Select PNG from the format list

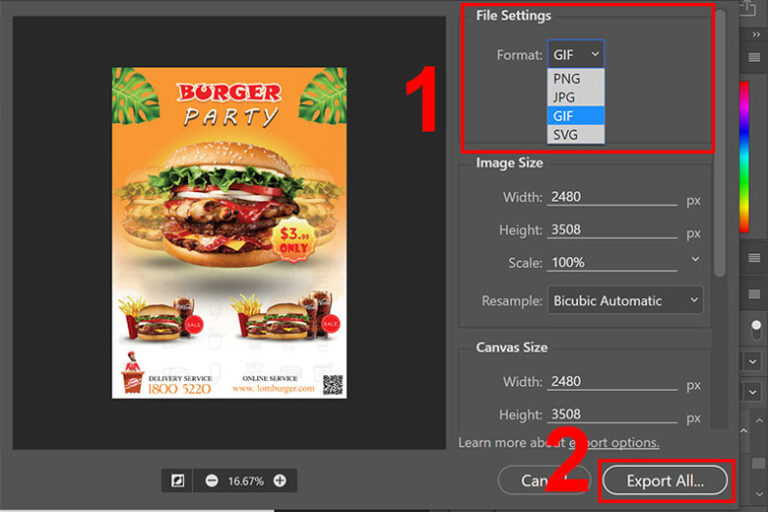tap(576, 78)
